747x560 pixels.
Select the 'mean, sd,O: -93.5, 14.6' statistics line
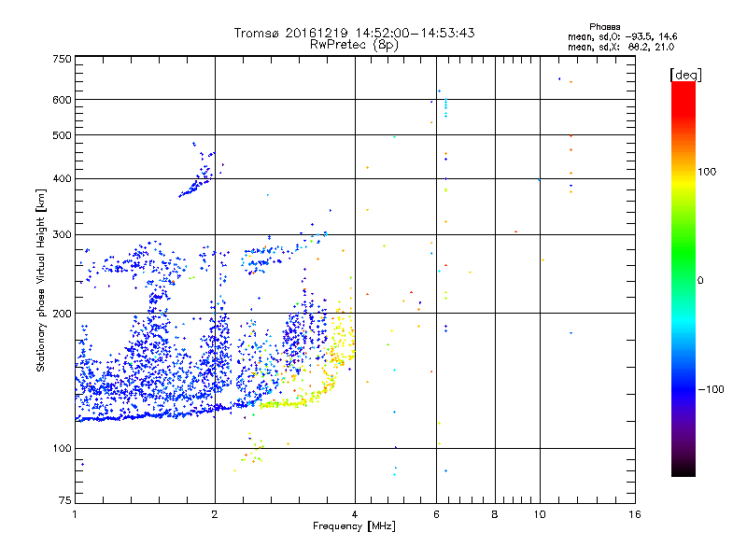[x=622, y=36]
